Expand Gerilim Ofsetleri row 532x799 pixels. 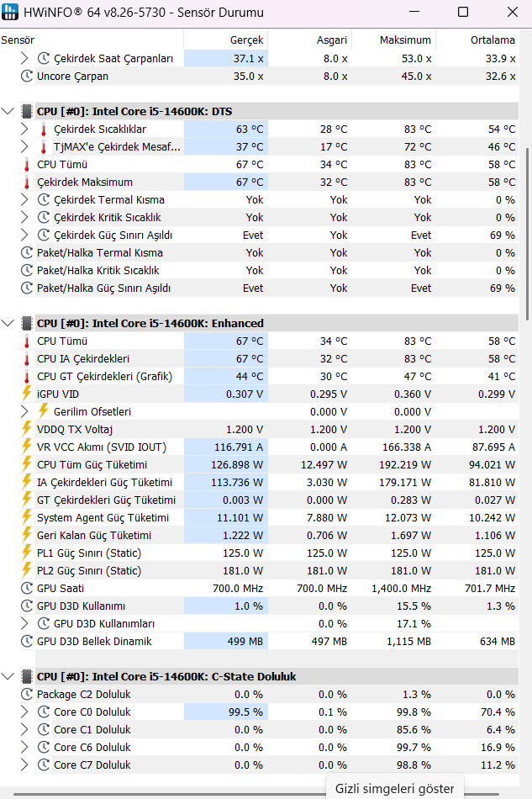click(x=24, y=412)
